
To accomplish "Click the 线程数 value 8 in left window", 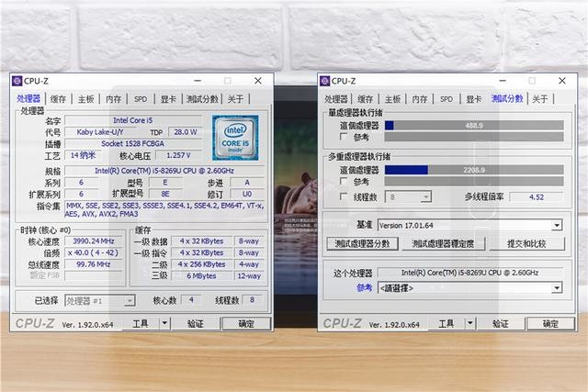I will point(253,300).
